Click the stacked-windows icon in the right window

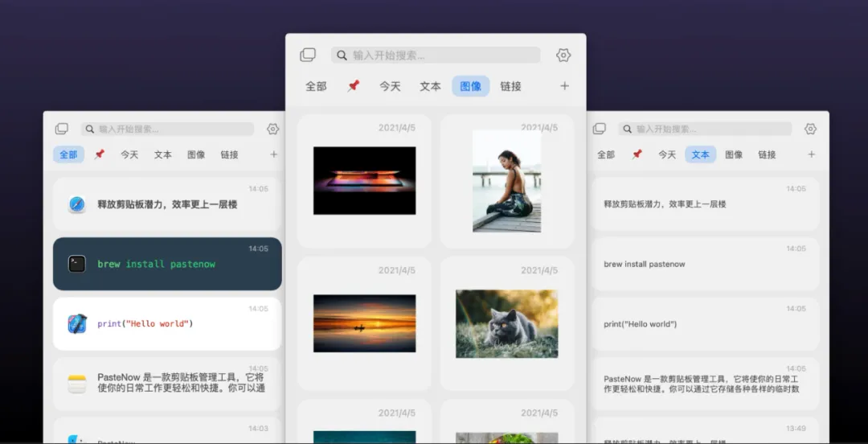point(599,129)
